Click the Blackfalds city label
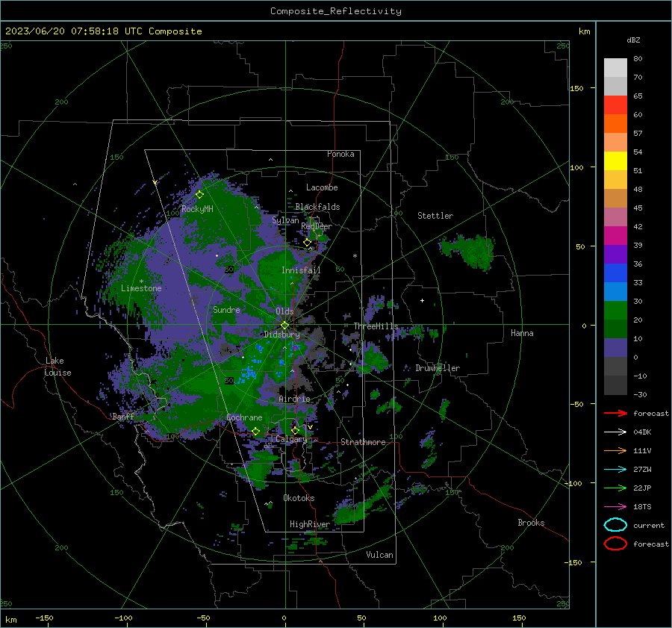Screen dimensions: 672x628 point(317,207)
